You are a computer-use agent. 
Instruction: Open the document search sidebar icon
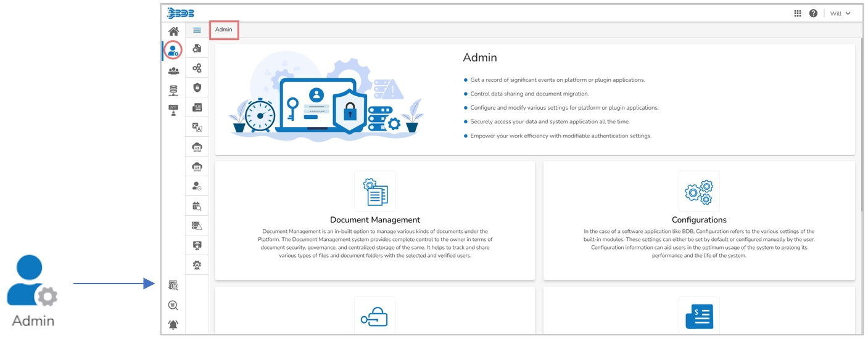point(173,285)
